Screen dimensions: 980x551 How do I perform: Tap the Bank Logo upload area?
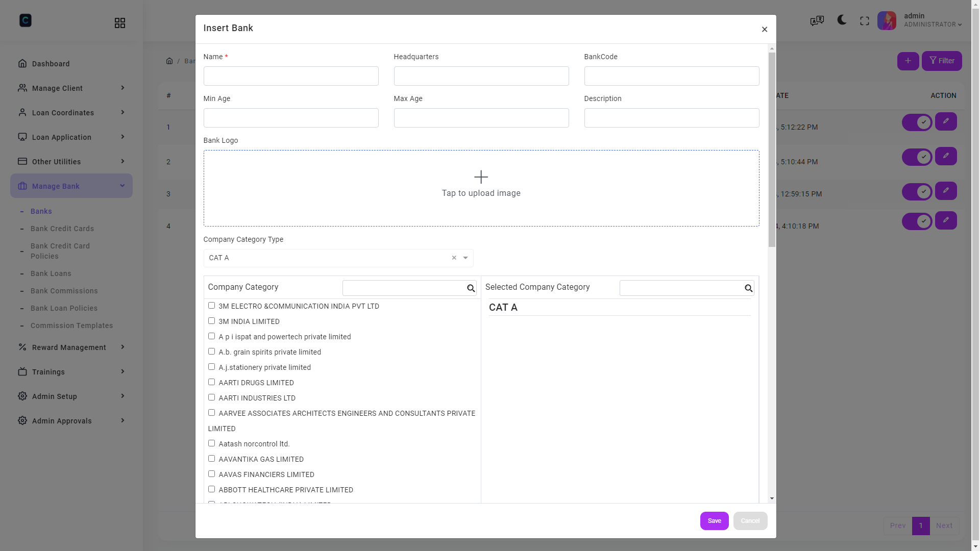[x=481, y=187]
